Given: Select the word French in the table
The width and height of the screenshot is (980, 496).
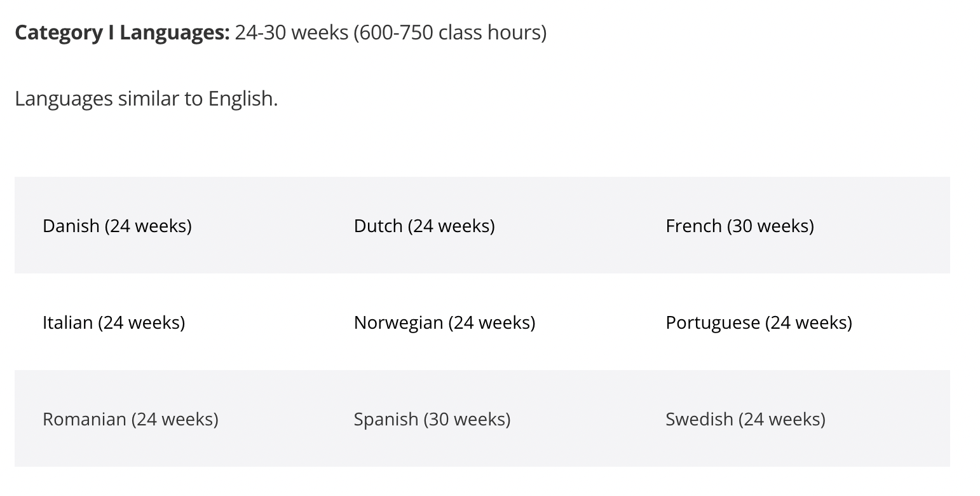Looking at the screenshot, I should [694, 226].
